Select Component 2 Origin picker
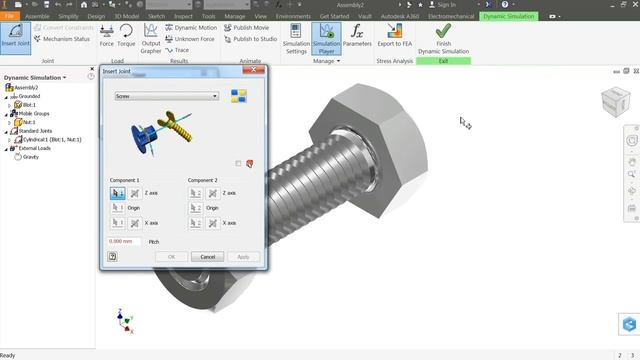The width and height of the screenshot is (640, 360). (196, 208)
